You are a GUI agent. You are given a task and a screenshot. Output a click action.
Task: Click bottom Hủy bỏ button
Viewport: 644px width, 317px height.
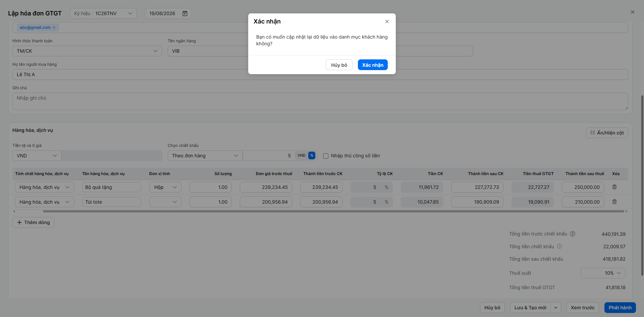492,308
